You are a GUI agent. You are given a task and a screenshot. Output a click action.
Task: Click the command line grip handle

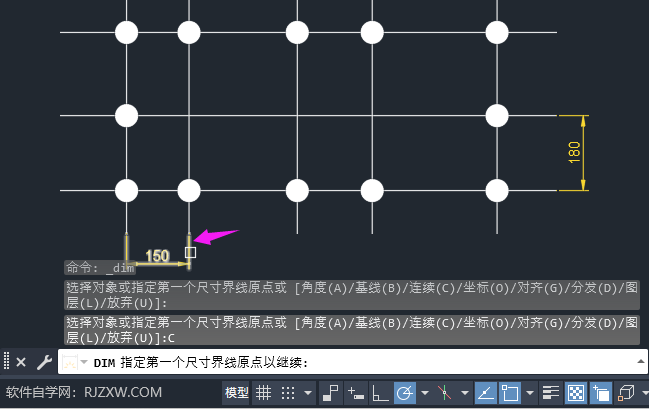(6, 361)
